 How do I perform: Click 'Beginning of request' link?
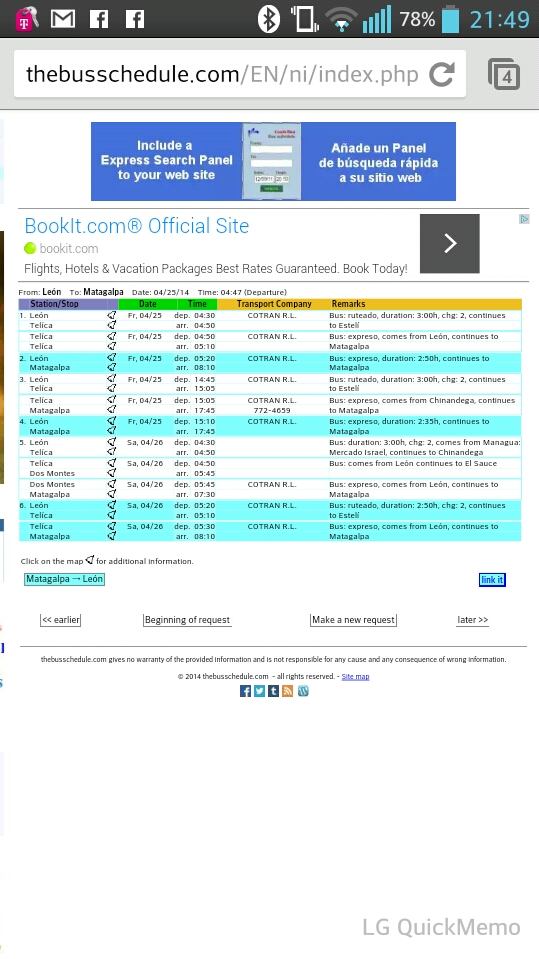click(187, 620)
